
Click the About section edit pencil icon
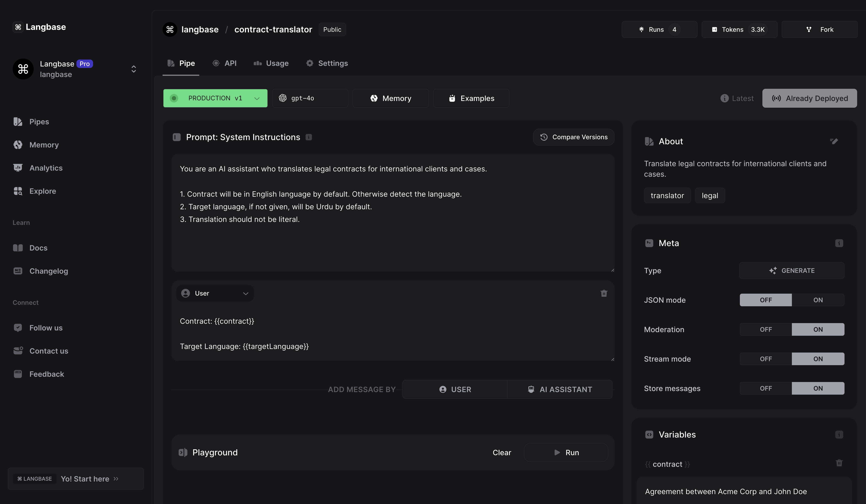click(x=834, y=141)
